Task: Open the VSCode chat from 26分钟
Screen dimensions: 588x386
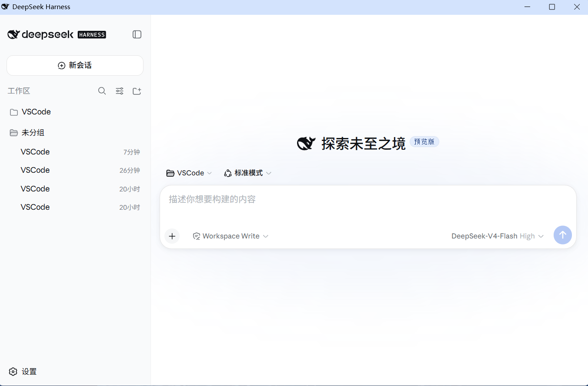Action: [x=75, y=170]
